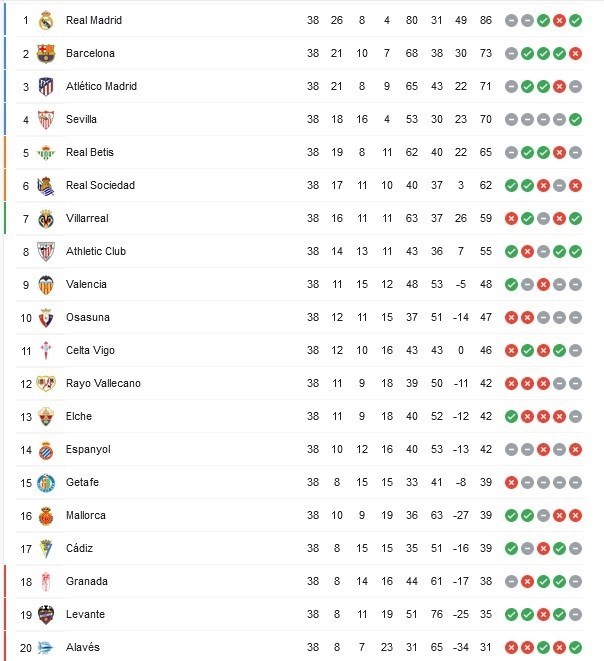Click the Getafe club crest
Image resolution: width=604 pixels, height=661 pixels.
(x=45, y=482)
